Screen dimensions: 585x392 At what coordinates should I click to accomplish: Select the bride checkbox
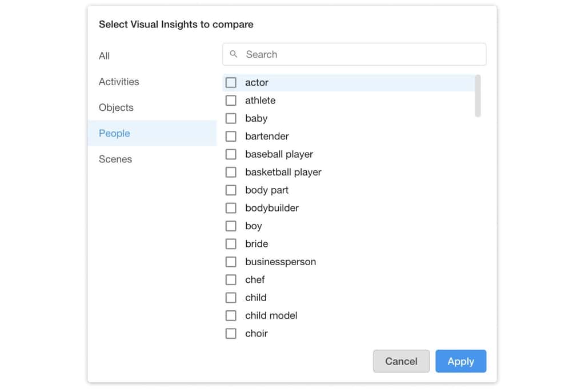[231, 244]
